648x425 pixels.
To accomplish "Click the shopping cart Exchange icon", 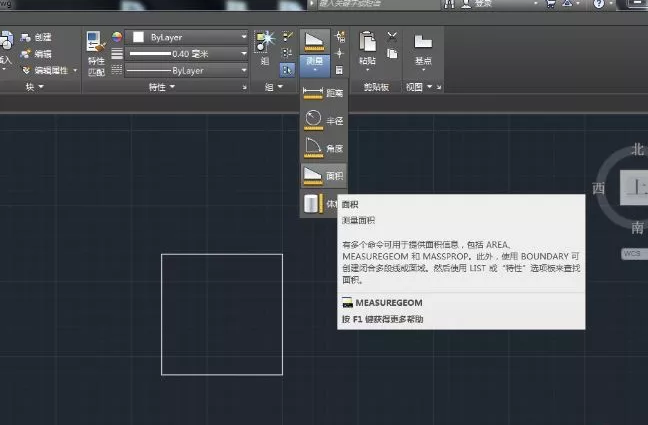I will [550, 4].
